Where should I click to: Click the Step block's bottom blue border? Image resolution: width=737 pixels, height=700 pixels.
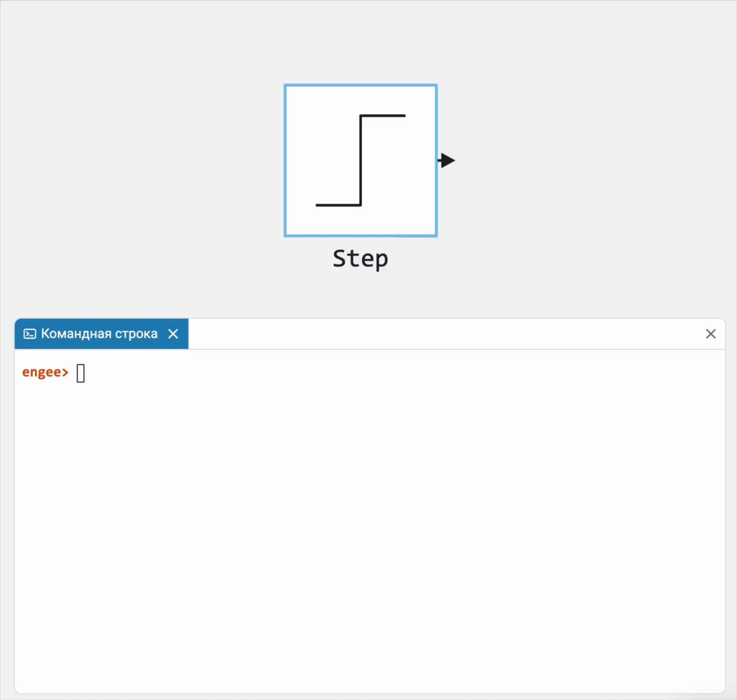pyautogui.click(x=360, y=235)
